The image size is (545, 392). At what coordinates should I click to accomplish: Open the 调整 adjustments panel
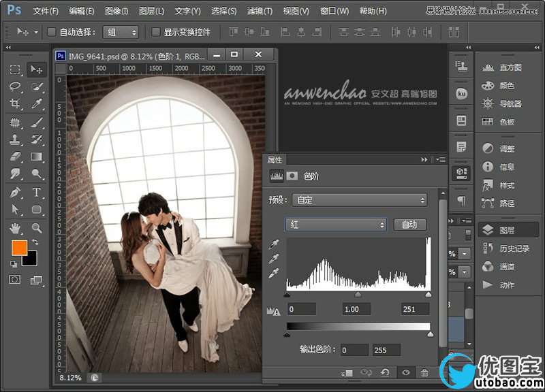499,148
